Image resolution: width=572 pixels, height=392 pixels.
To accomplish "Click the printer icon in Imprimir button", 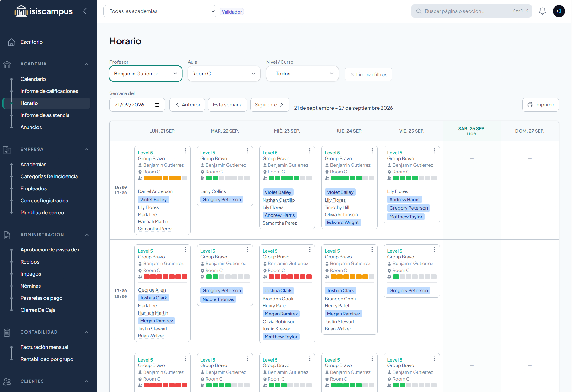I will 530,105.
